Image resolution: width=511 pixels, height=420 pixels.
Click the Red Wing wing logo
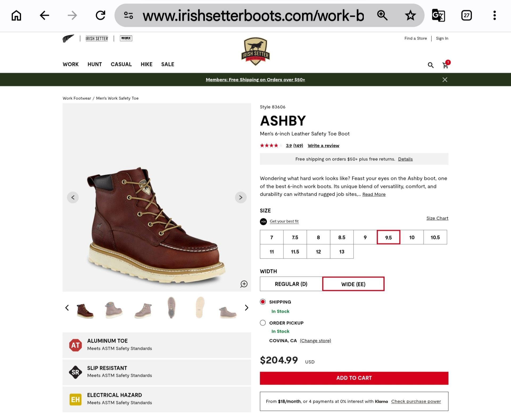(x=68, y=39)
